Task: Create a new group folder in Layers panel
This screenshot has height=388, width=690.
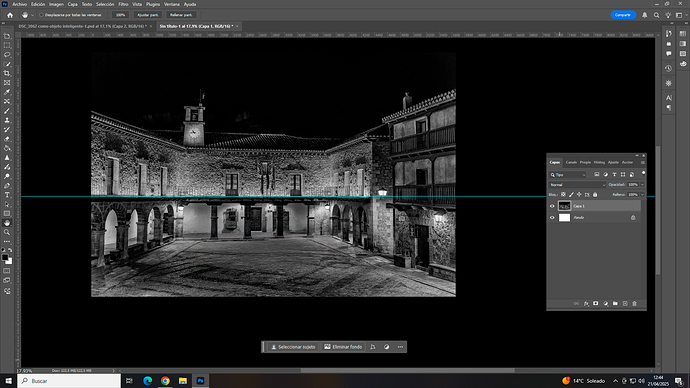Action: 615,304
